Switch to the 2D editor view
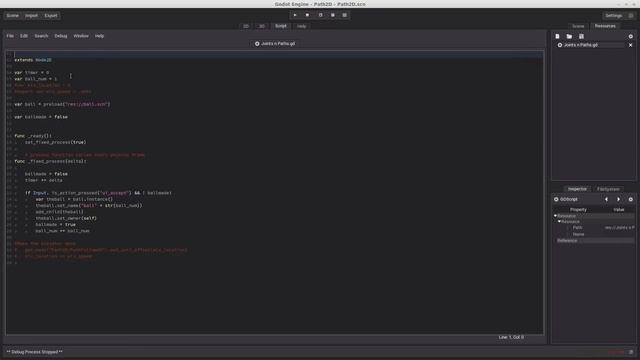640x360 pixels. (x=246, y=26)
